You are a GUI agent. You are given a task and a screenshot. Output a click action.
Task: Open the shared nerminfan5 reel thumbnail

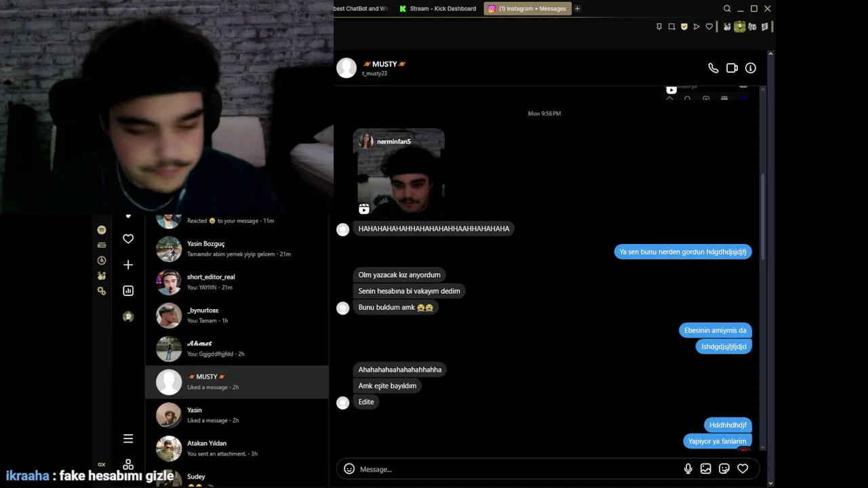tap(399, 174)
